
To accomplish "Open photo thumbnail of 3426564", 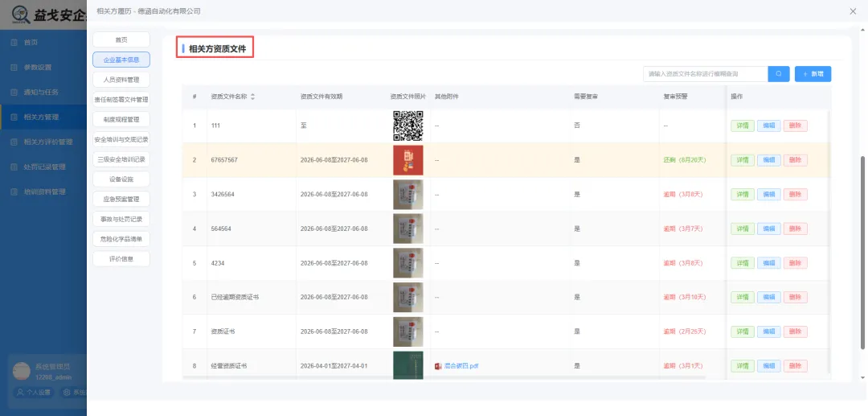I will [408, 195].
